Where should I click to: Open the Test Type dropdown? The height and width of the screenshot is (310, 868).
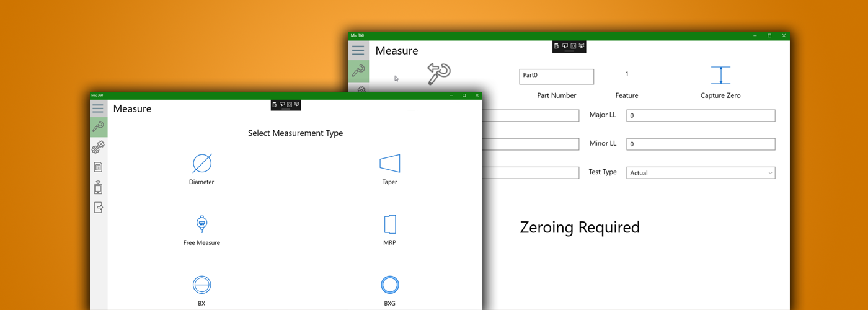coord(701,173)
